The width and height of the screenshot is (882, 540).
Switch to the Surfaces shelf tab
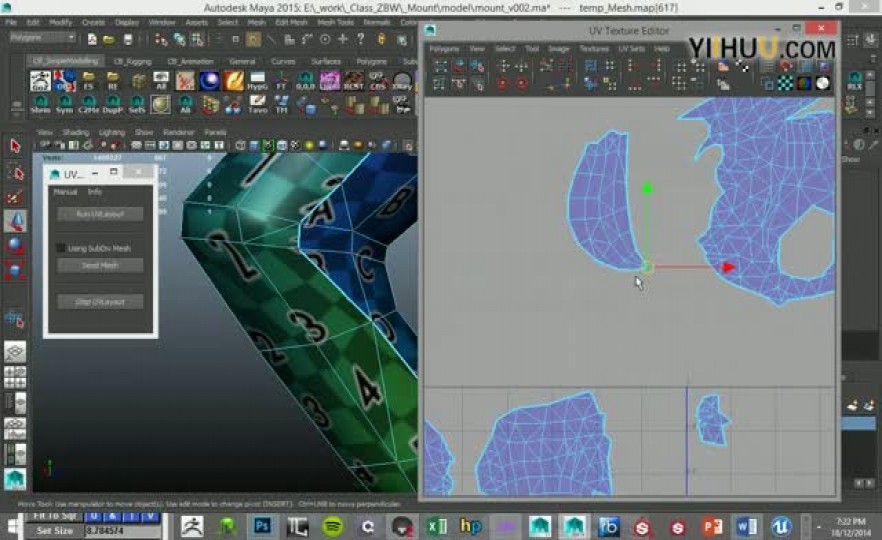coord(326,61)
